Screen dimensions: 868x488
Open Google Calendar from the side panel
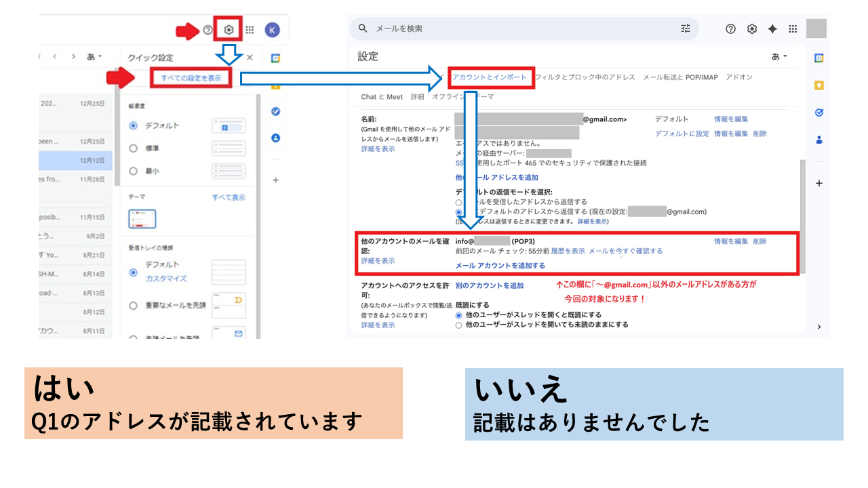tap(819, 57)
